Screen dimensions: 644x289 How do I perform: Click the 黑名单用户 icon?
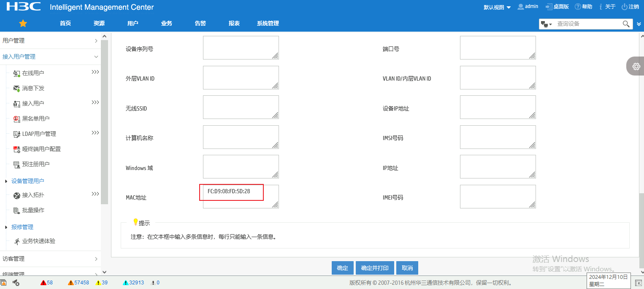point(17,119)
